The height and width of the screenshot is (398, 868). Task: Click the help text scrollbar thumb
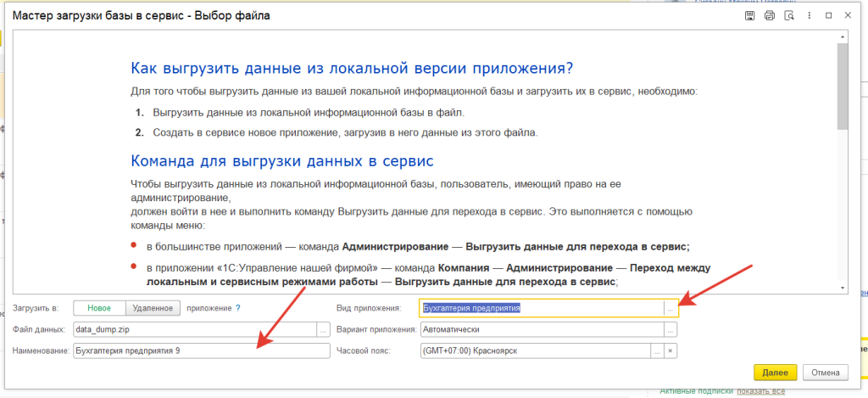tap(843, 86)
